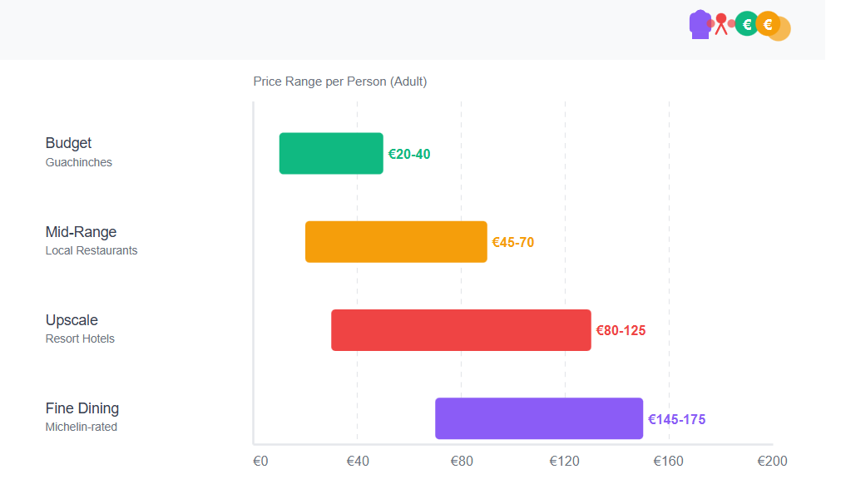Image resolution: width=841 pixels, height=504 pixels.
Task: Select the green Budget price bar
Action: pos(331,154)
